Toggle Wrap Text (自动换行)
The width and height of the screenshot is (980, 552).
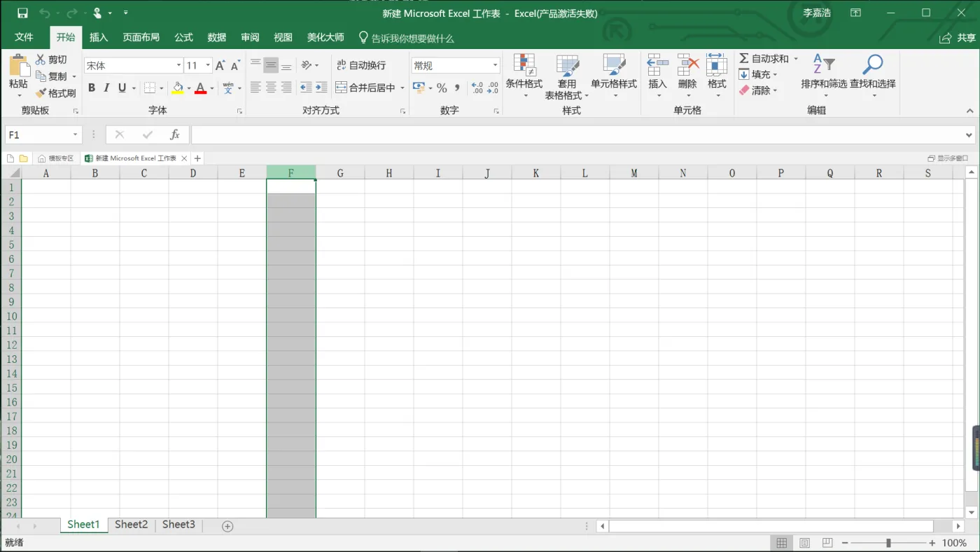pyautogui.click(x=361, y=65)
